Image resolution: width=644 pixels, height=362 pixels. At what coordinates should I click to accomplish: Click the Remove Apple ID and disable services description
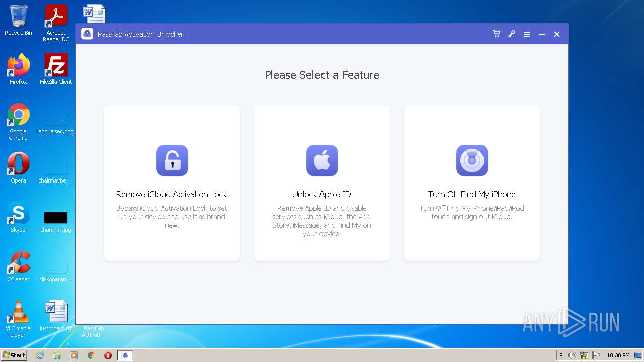[x=322, y=221]
